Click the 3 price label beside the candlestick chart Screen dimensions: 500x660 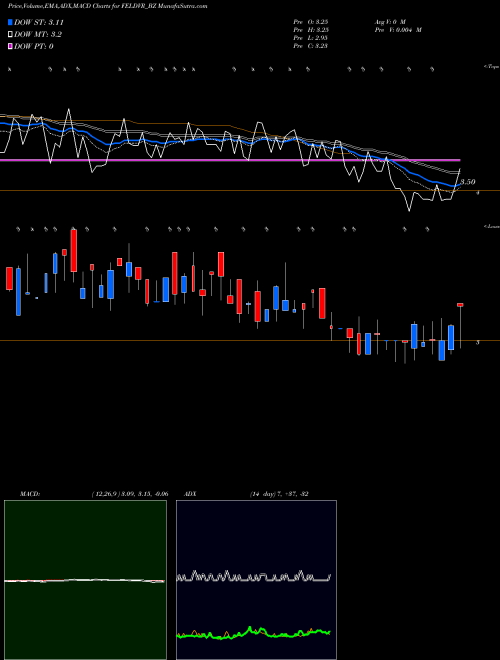tap(477, 342)
